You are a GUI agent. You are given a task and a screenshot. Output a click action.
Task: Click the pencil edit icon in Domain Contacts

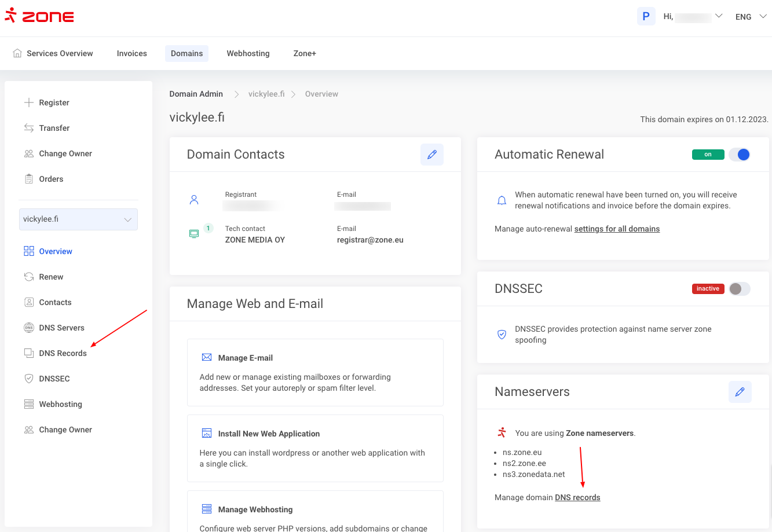pos(431,155)
